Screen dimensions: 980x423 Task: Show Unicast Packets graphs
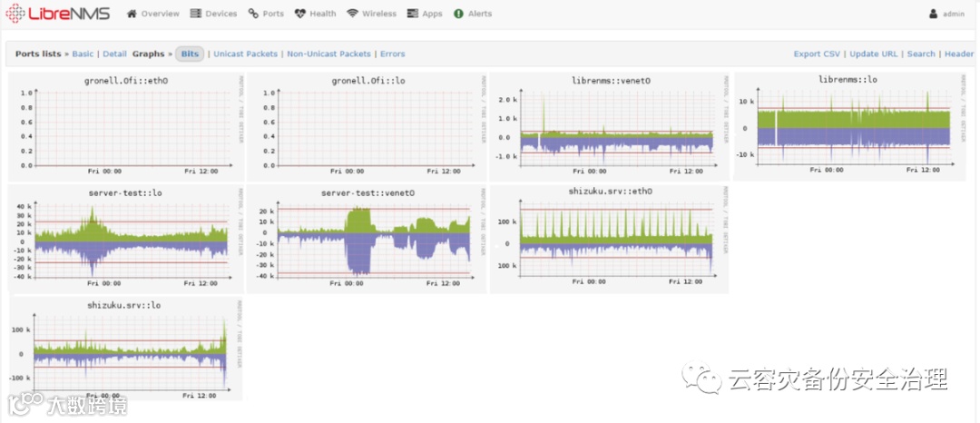point(246,54)
